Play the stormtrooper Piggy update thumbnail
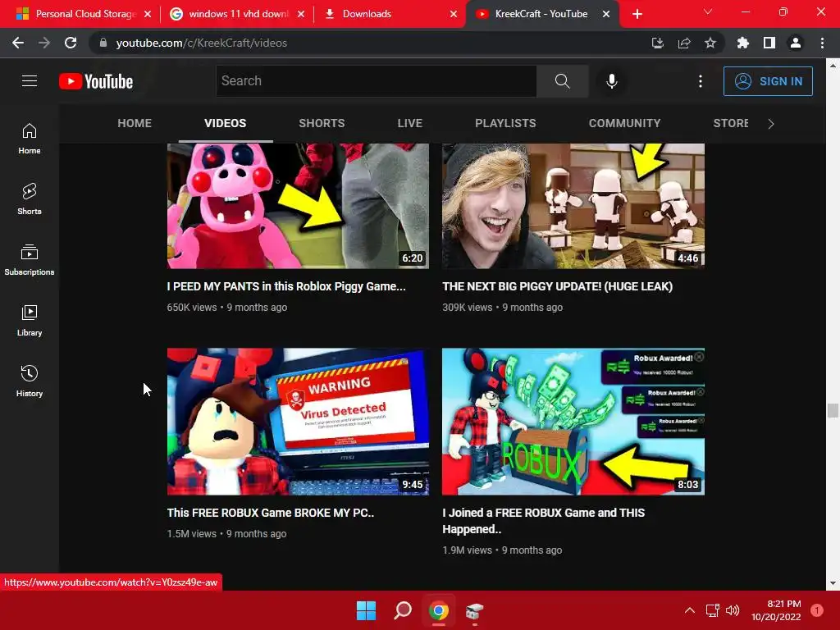 pyautogui.click(x=573, y=206)
